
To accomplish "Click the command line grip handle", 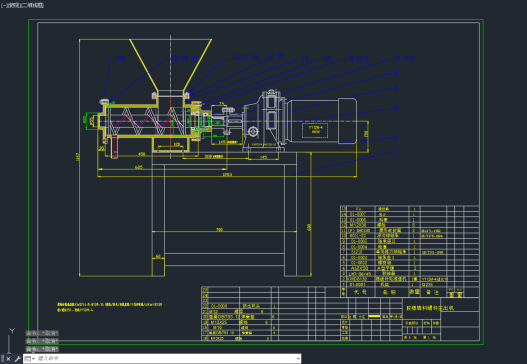I will 3,359.
